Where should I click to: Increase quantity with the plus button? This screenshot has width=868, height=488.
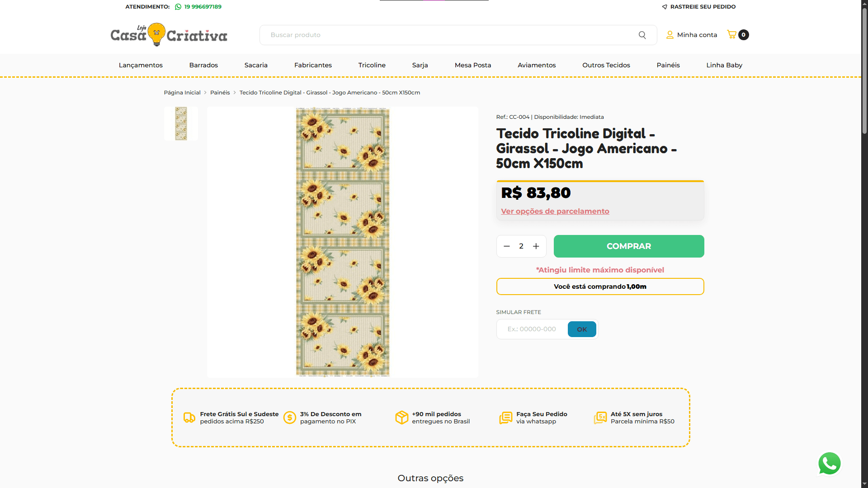tap(536, 246)
